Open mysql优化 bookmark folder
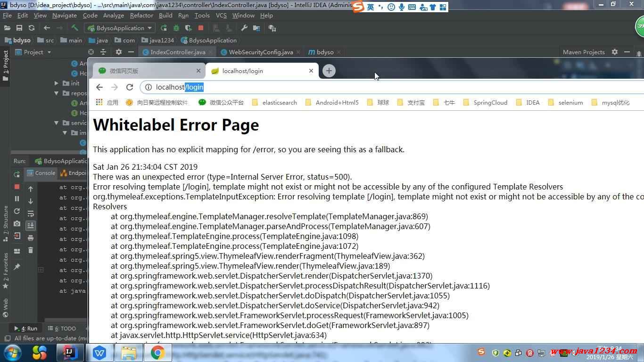Screen dimensions: 644x362 (x=611, y=102)
